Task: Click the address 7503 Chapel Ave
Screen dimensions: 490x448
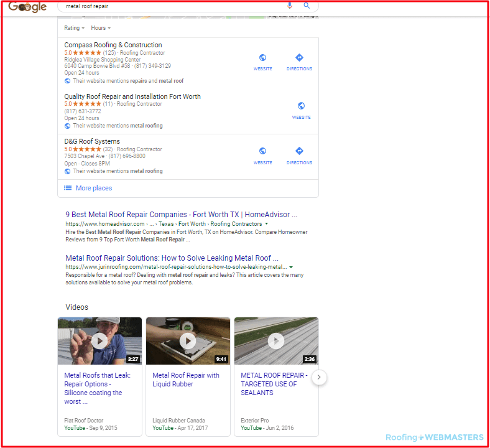Action: 85,156
